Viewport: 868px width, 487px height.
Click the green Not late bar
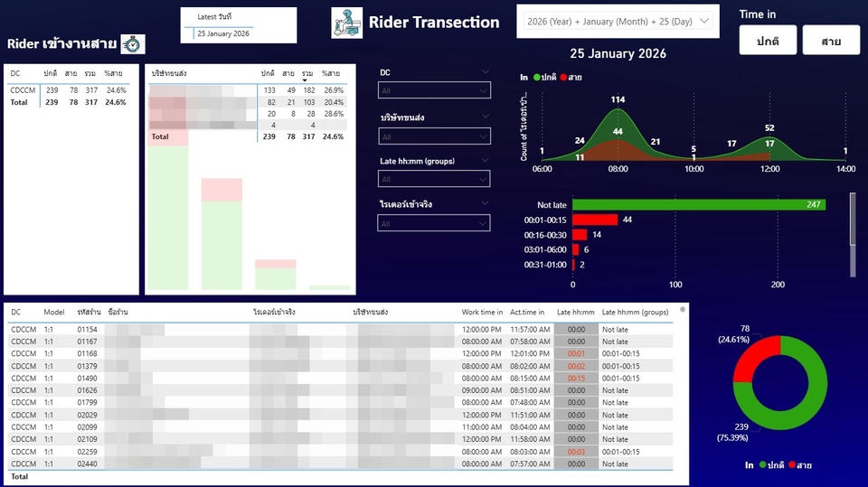pyautogui.click(x=696, y=205)
